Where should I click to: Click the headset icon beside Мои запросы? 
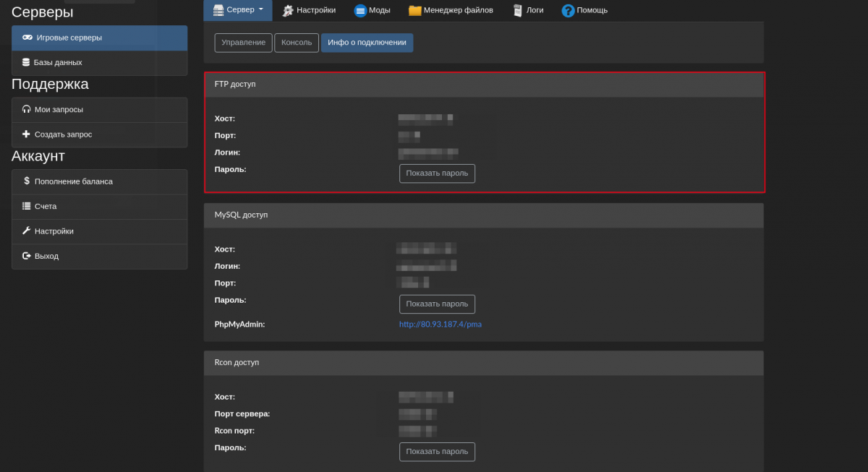(x=27, y=109)
